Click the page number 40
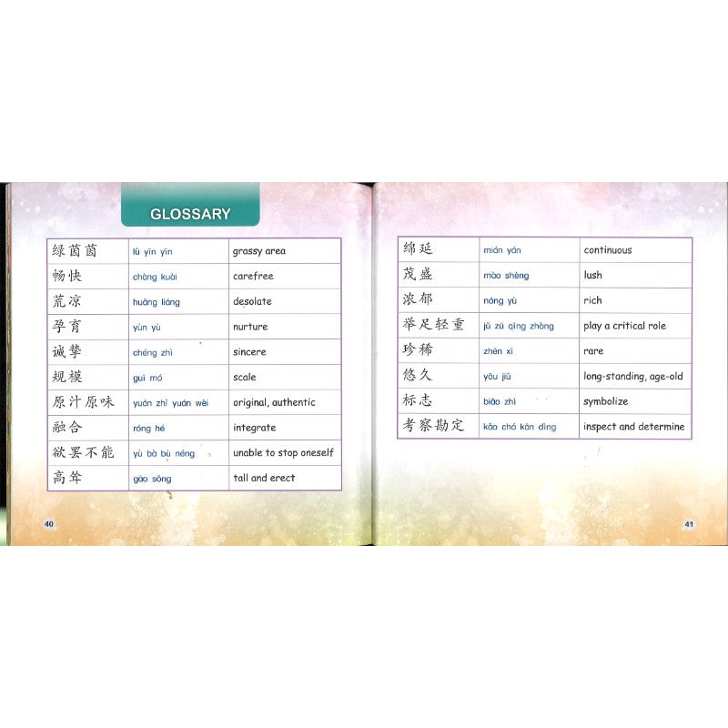This screenshot has height=728, width=728. click(x=51, y=522)
